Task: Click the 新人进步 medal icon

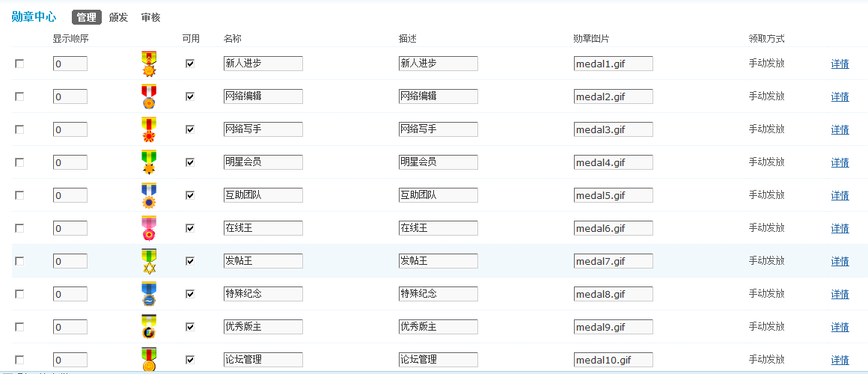Action: click(x=149, y=64)
